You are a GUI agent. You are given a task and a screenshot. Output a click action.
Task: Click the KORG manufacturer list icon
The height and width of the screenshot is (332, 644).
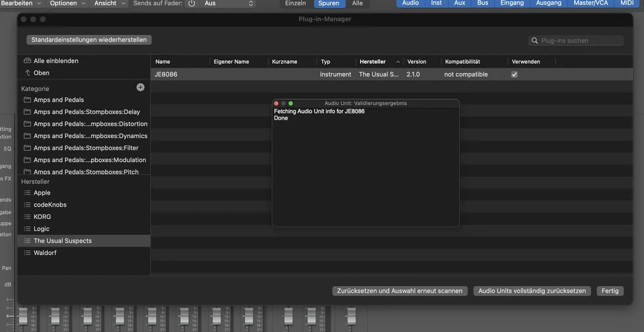pyautogui.click(x=27, y=217)
